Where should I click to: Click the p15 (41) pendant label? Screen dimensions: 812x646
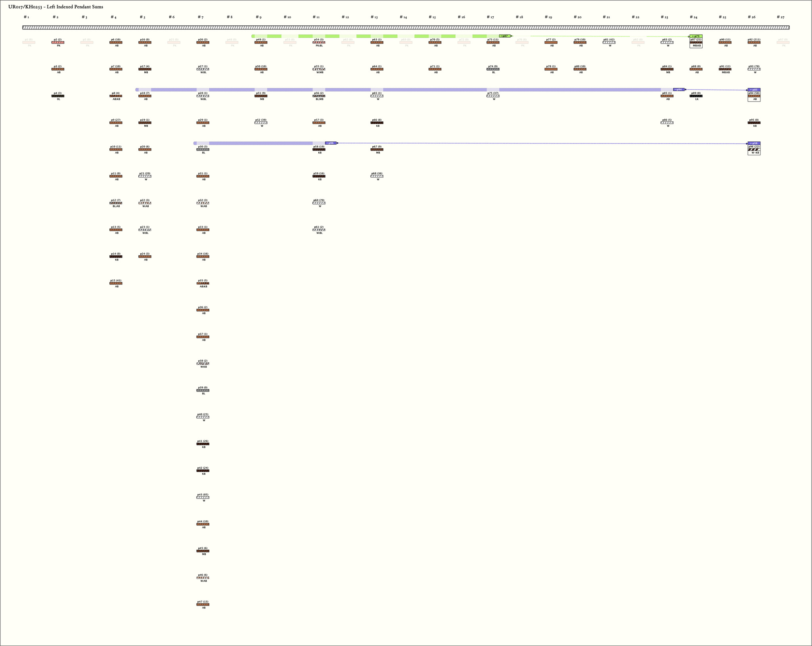coord(115,281)
